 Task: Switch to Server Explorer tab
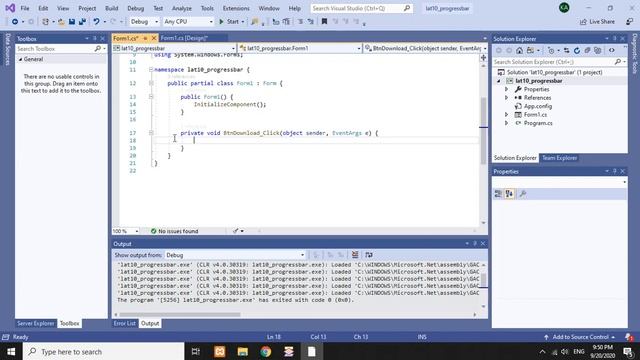(36, 323)
